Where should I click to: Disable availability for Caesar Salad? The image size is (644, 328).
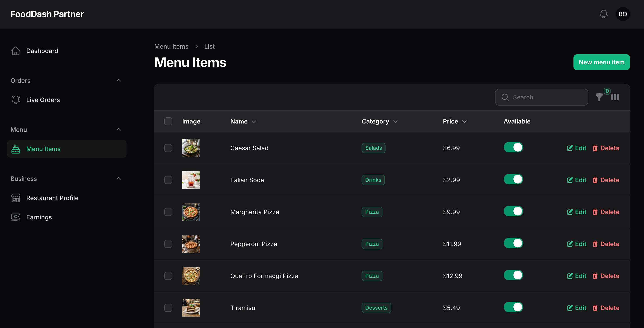point(513,147)
